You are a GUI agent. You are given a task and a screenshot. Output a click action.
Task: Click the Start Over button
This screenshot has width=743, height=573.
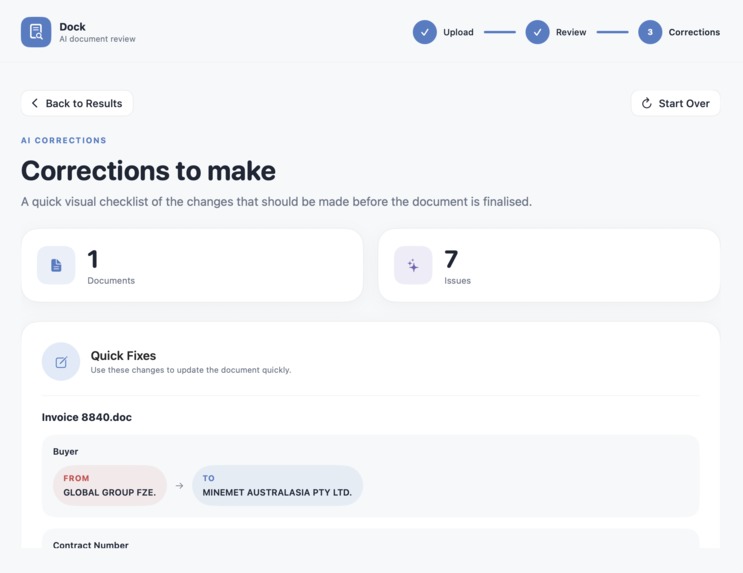676,103
